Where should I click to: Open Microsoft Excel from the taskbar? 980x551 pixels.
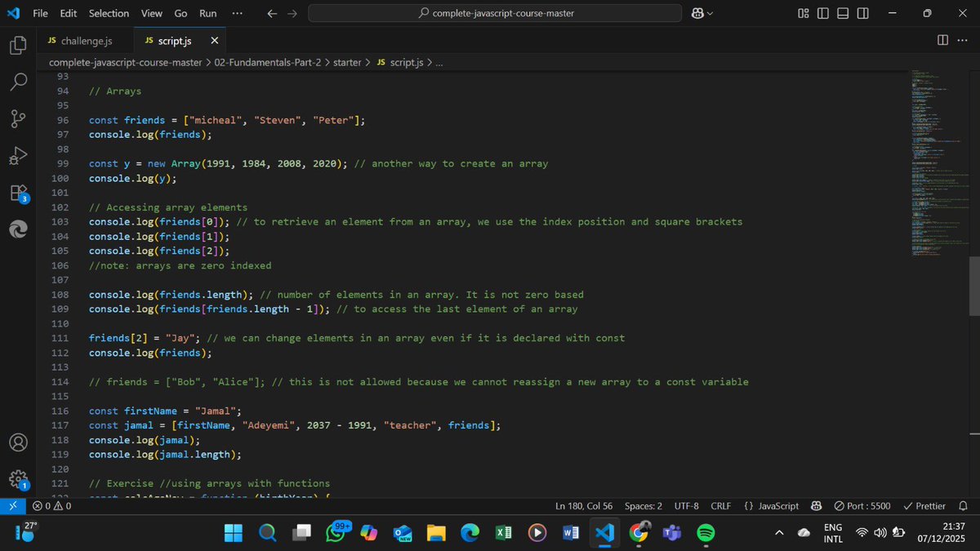pos(503,533)
